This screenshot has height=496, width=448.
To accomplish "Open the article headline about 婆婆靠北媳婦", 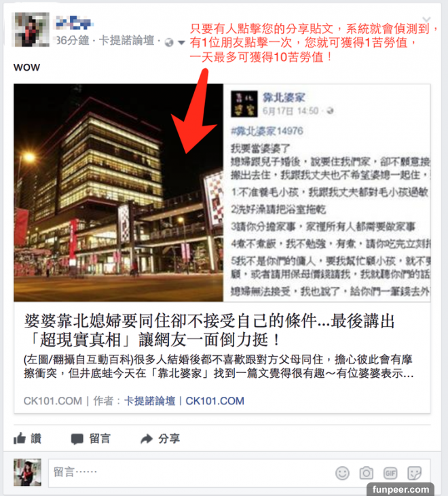I will pos(210,331).
